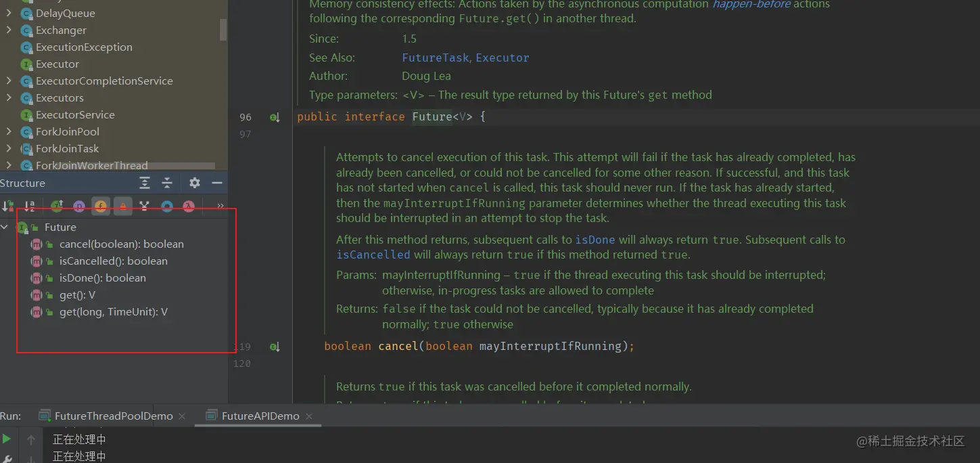The image size is (980, 463).
Task: Click the Executor interface icon
Action: (x=27, y=64)
